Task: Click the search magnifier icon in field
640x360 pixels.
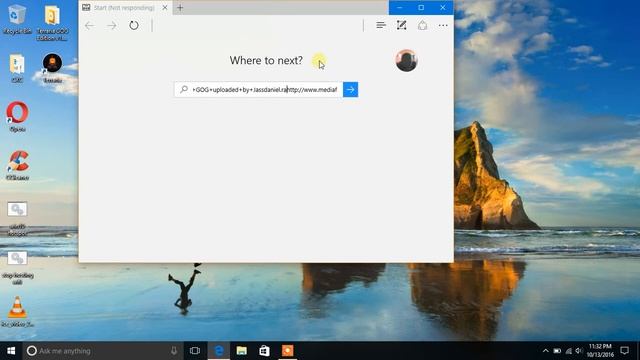Action: pos(184,89)
